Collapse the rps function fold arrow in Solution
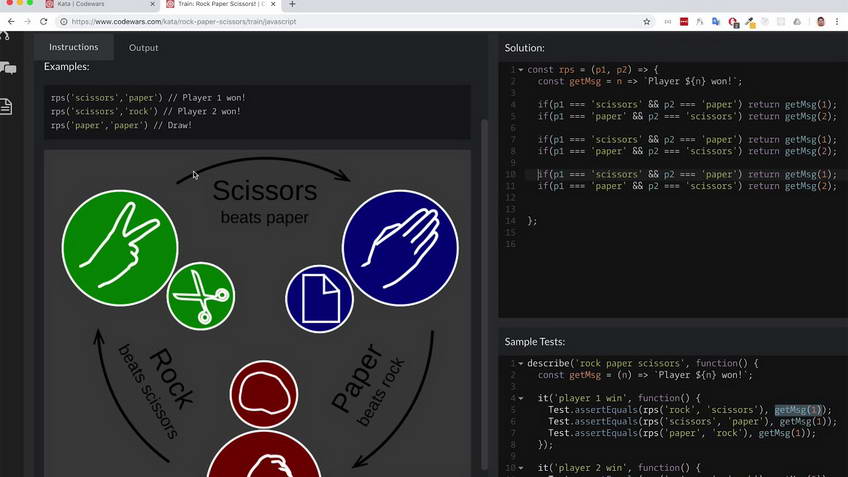This screenshot has width=848, height=477. 521,70
